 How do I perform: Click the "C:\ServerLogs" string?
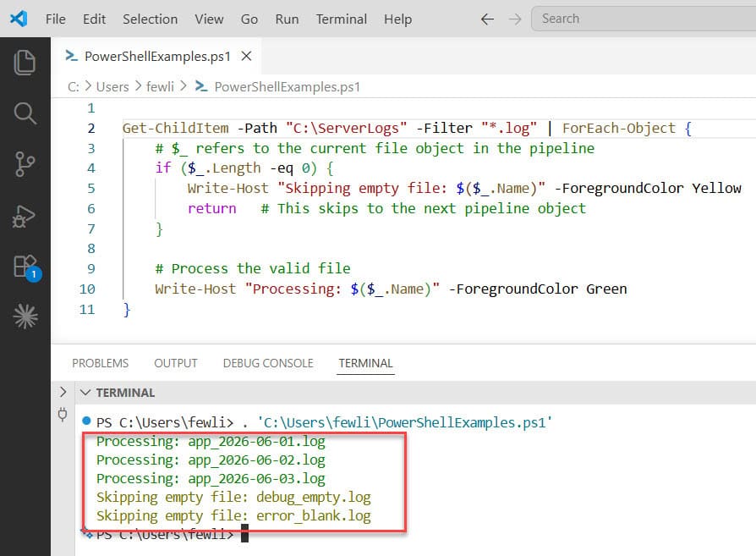click(346, 129)
